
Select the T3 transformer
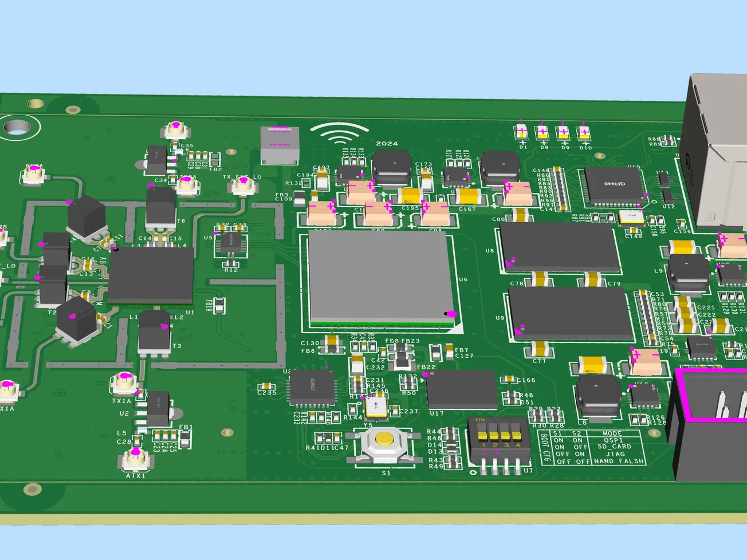pyautogui.click(x=155, y=334)
